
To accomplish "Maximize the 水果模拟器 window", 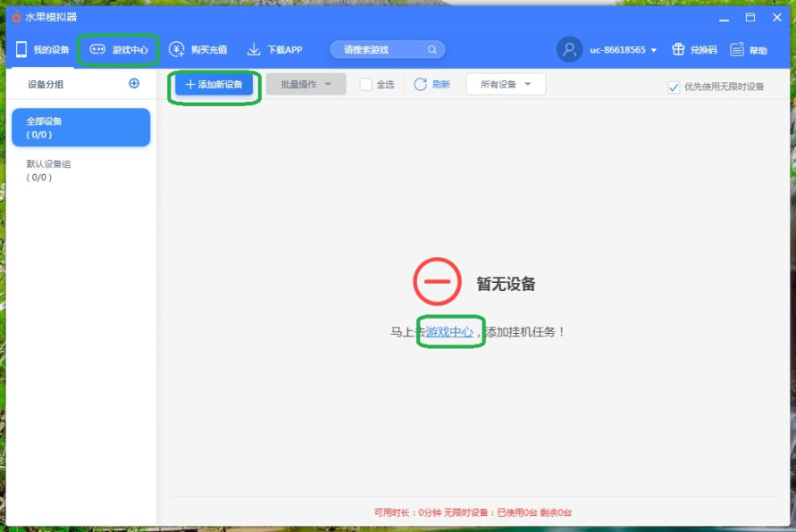I will (750, 18).
